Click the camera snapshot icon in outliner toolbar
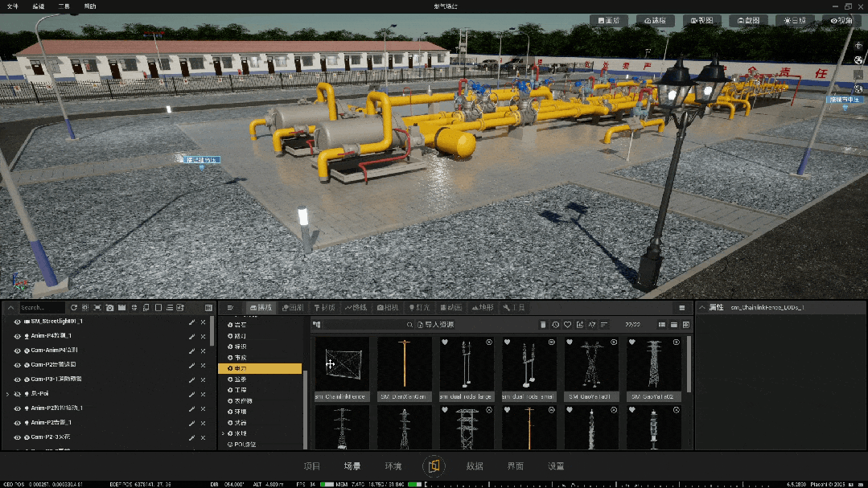Viewport: 868px width, 488px height. (109, 308)
